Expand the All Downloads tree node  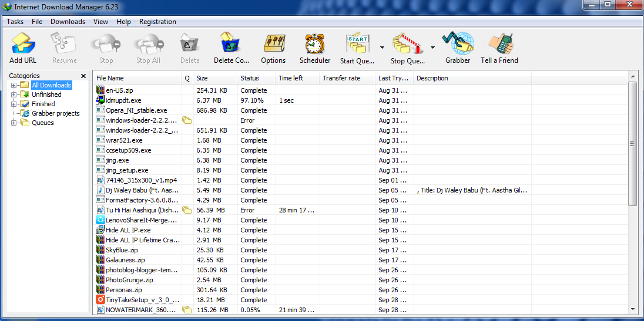click(x=14, y=85)
